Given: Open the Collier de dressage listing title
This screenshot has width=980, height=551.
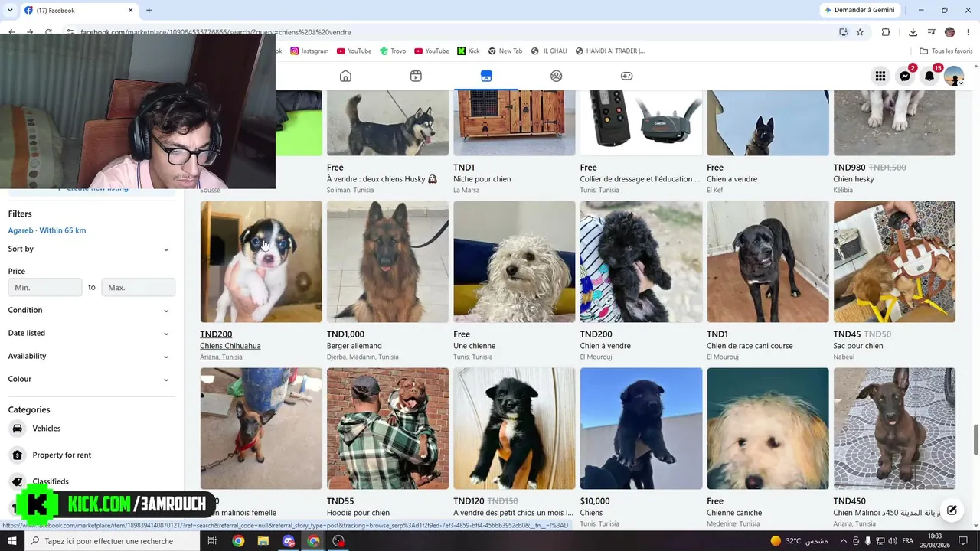Looking at the screenshot, I should [x=640, y=179].
